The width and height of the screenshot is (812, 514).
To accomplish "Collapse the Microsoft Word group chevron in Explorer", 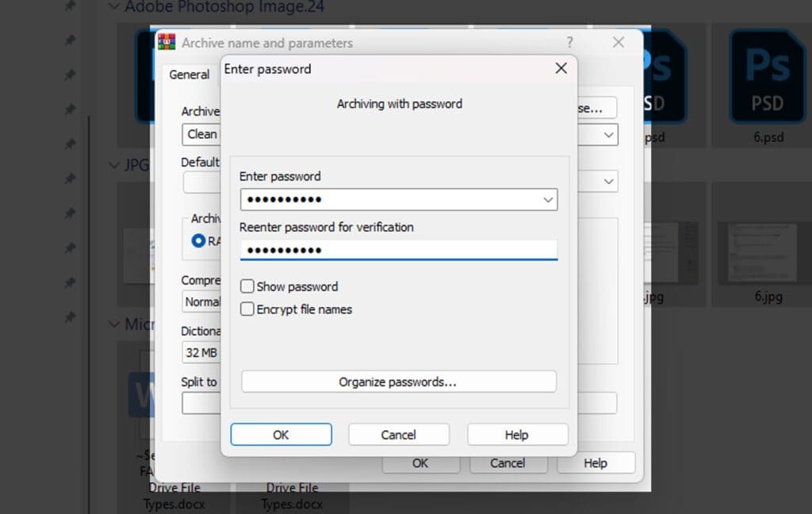I will 114,324.
